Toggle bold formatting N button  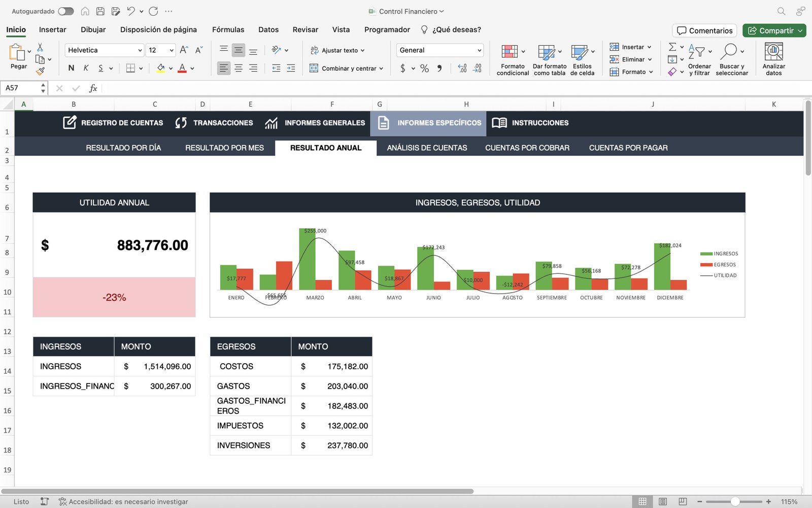pyautogui.click(x=71, y=68)
